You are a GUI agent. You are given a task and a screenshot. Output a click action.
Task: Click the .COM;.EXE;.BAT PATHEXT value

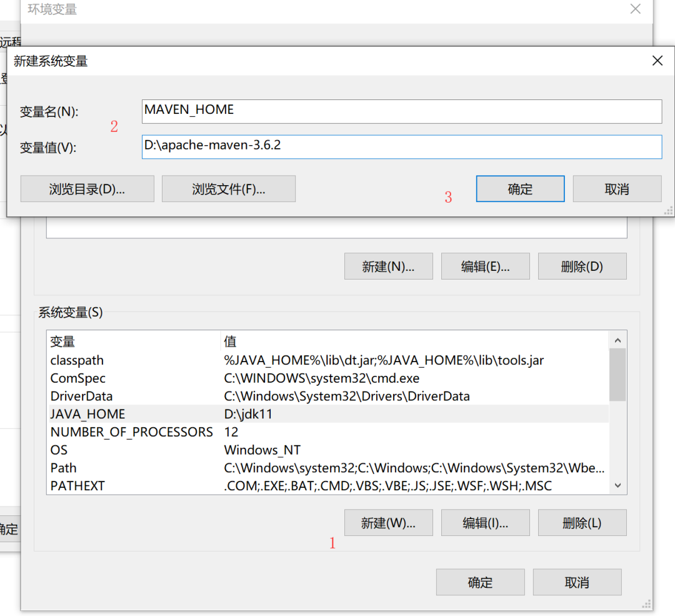(x=388, y=485)
